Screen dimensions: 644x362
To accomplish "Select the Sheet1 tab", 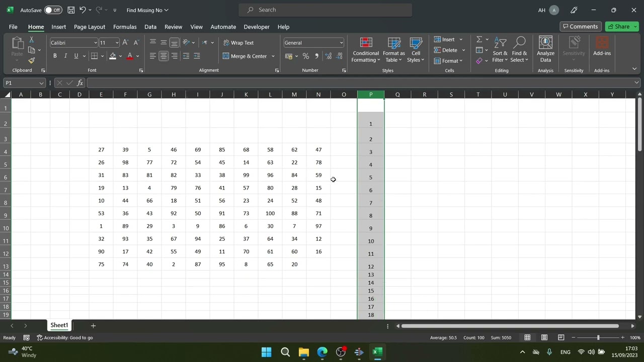I will click(59, 325).
